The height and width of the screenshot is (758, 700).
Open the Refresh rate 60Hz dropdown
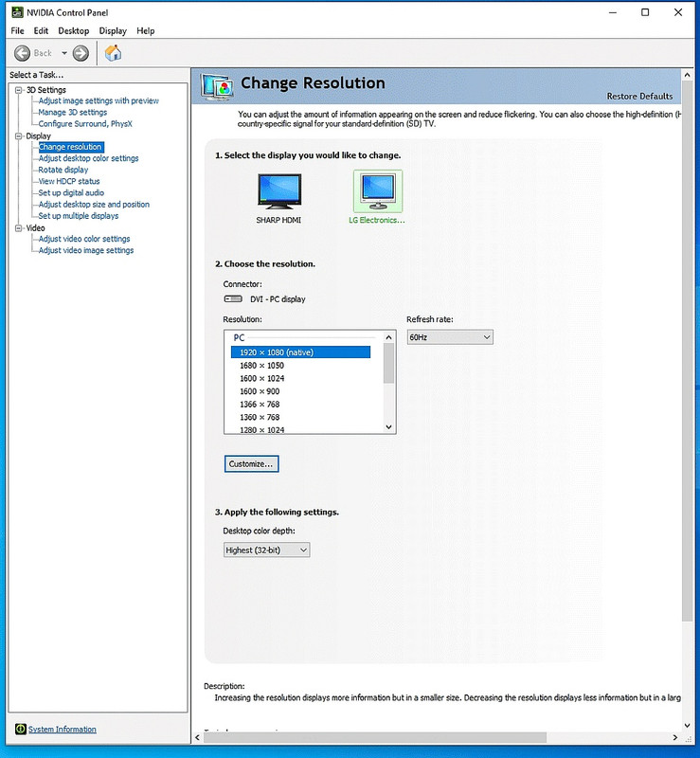pos(450,337)
